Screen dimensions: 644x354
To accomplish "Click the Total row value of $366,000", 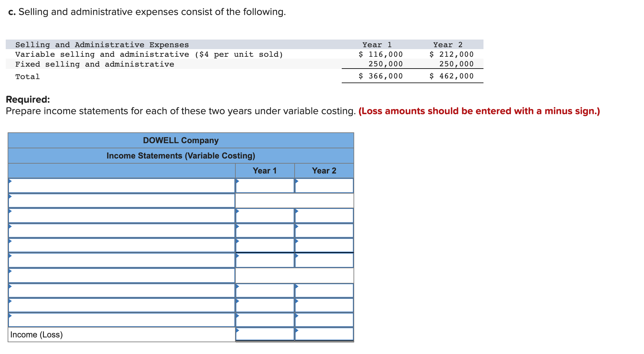I will point(381,76).
